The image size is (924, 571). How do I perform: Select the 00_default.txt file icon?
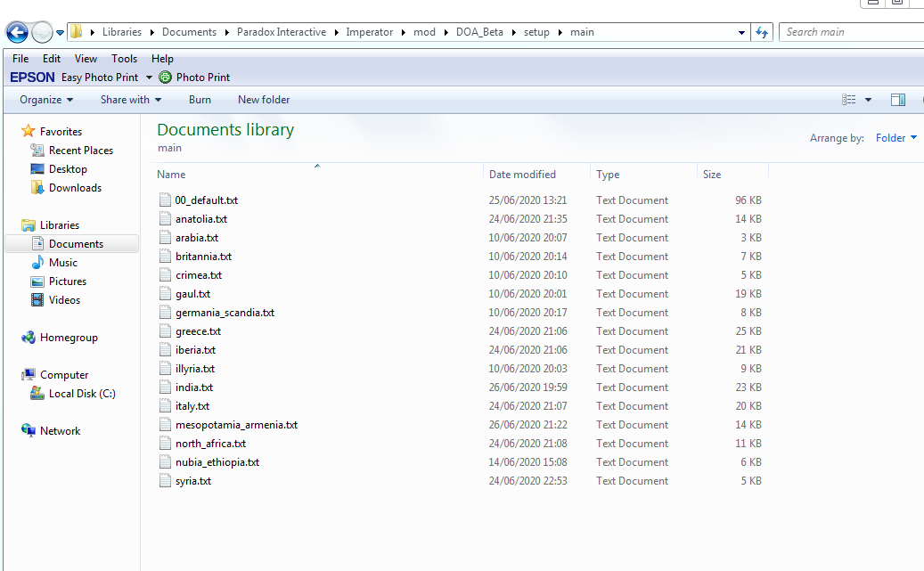(164, 200)
